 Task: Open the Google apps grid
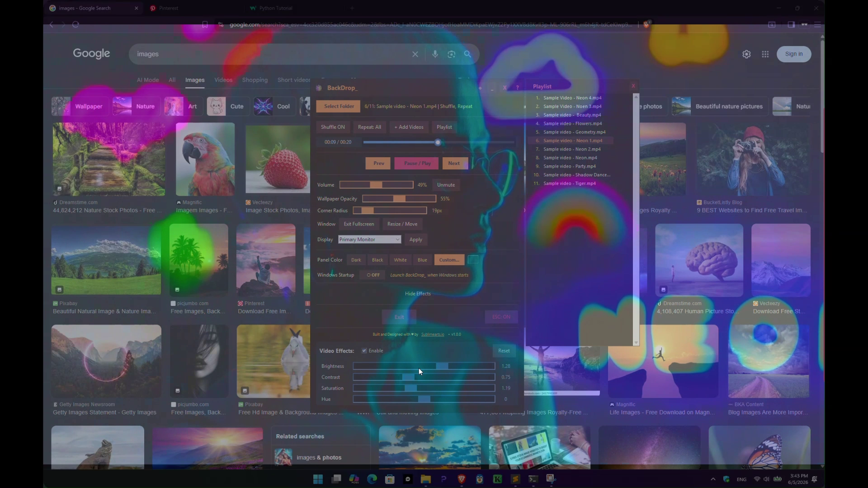pos(765,54)
